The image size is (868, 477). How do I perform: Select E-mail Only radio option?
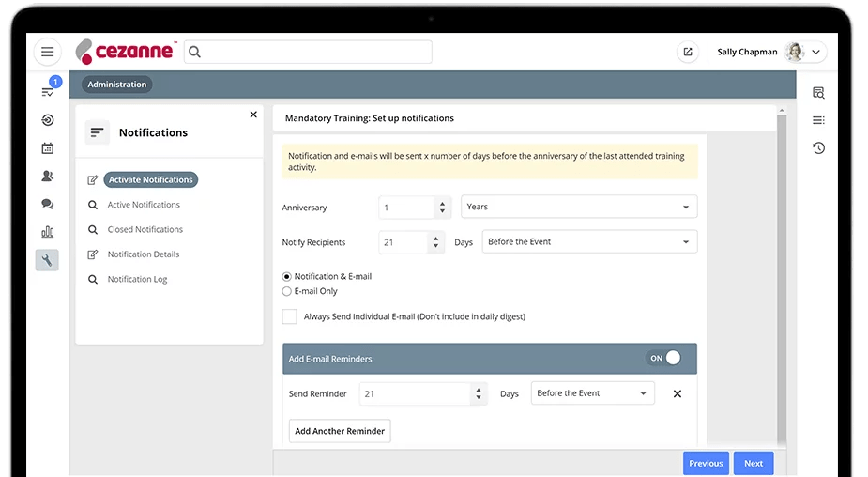point(287,291)
